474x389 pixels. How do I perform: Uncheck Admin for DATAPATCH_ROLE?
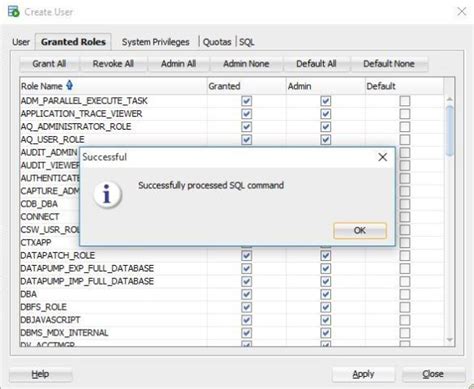[x=326, y=256]
